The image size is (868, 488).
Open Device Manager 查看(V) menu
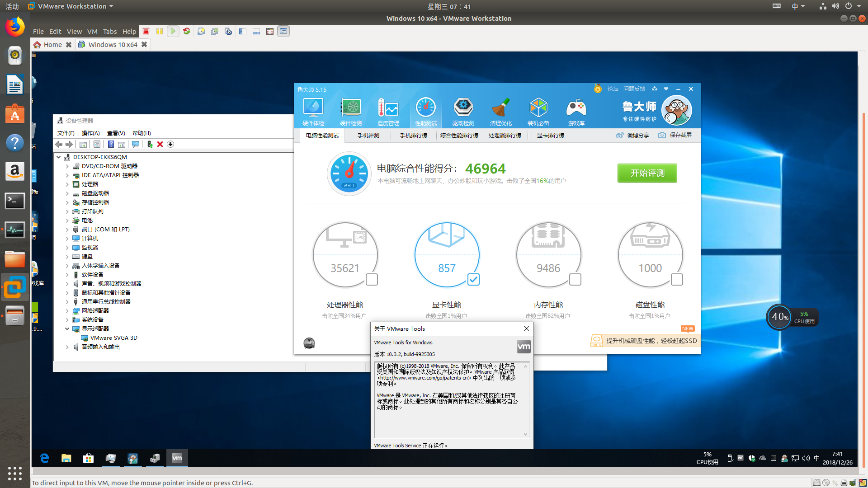pos(116,133)
